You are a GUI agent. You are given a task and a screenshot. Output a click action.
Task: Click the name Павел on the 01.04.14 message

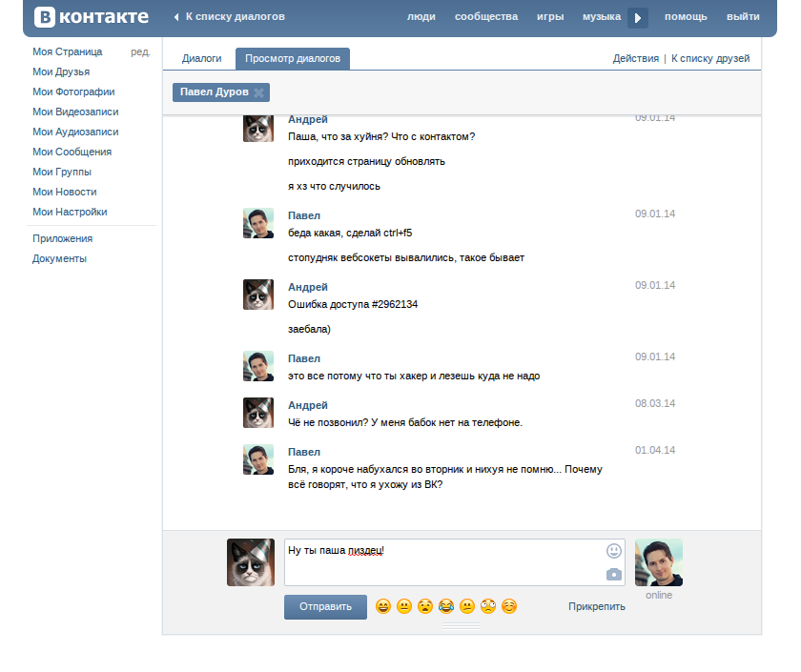point(304,452)
